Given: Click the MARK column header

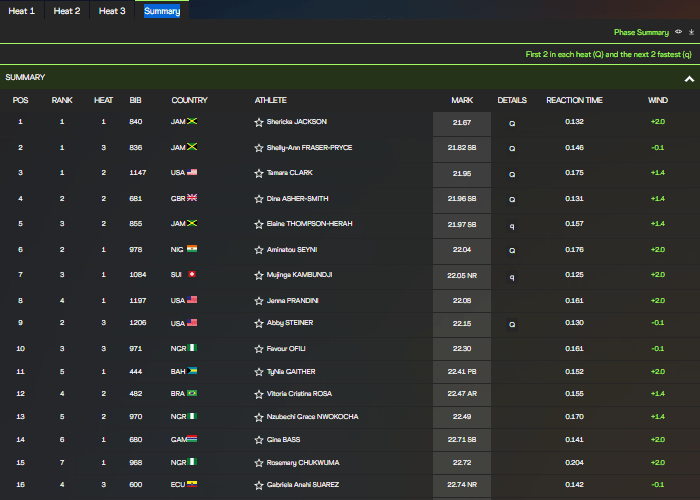Looking at the screenshot, I should pos(462,100).
